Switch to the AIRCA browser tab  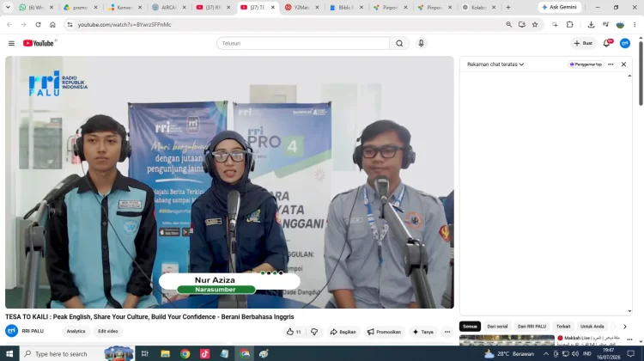[169, 8]
